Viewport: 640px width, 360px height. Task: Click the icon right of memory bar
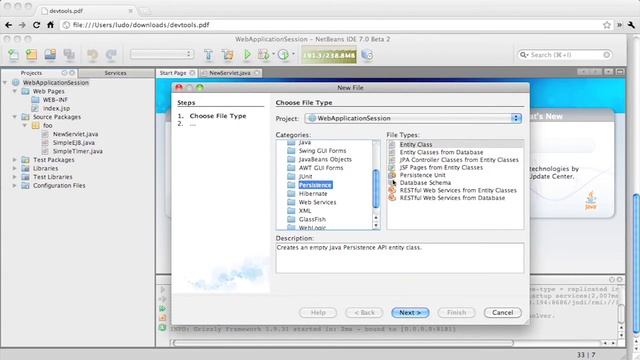click(x=367, y=55)
